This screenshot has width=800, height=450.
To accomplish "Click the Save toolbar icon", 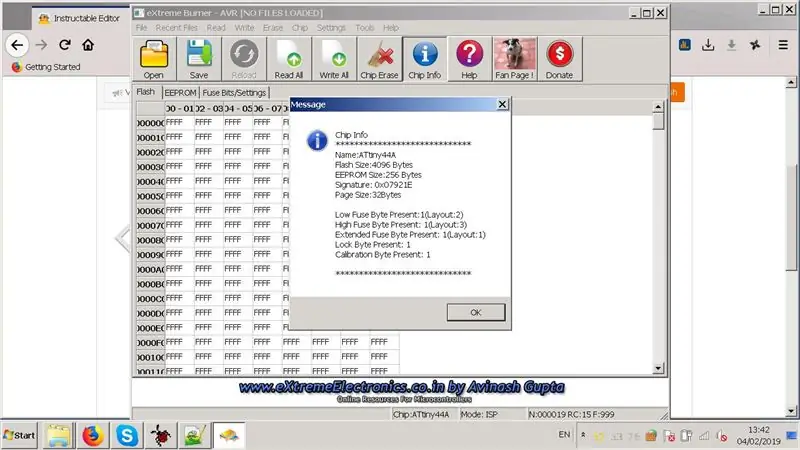I will coord(199,59).
